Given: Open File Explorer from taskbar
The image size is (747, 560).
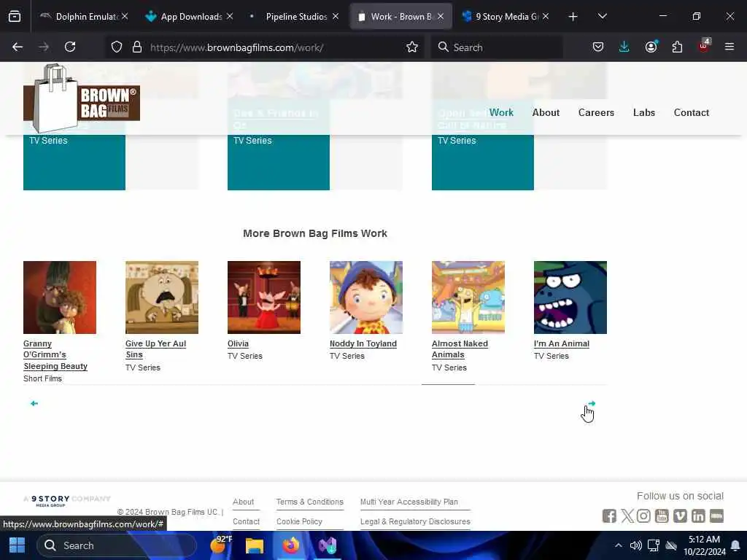Looking at the screenshot, I should click(255, 545).
